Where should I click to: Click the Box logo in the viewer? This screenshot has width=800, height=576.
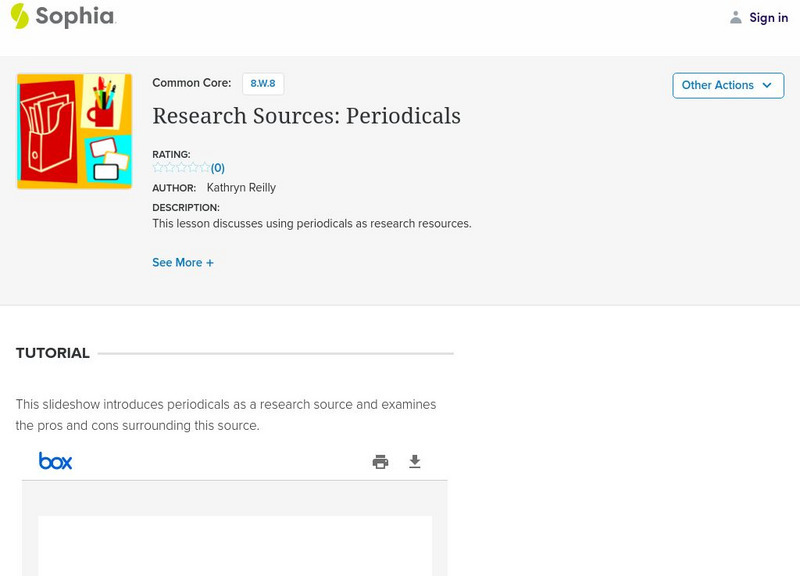click(56, 461)
